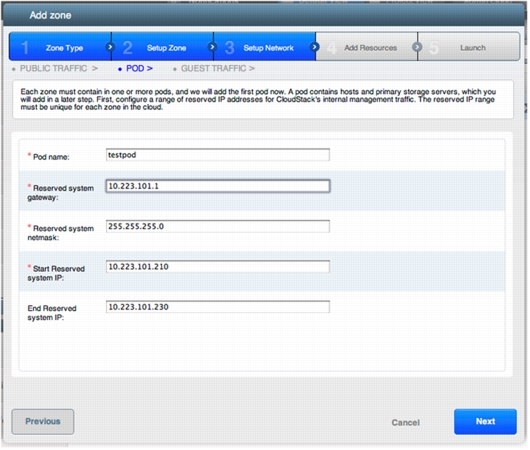
Task: Click the Reserved system netmask field
Action: click(218, 227)
